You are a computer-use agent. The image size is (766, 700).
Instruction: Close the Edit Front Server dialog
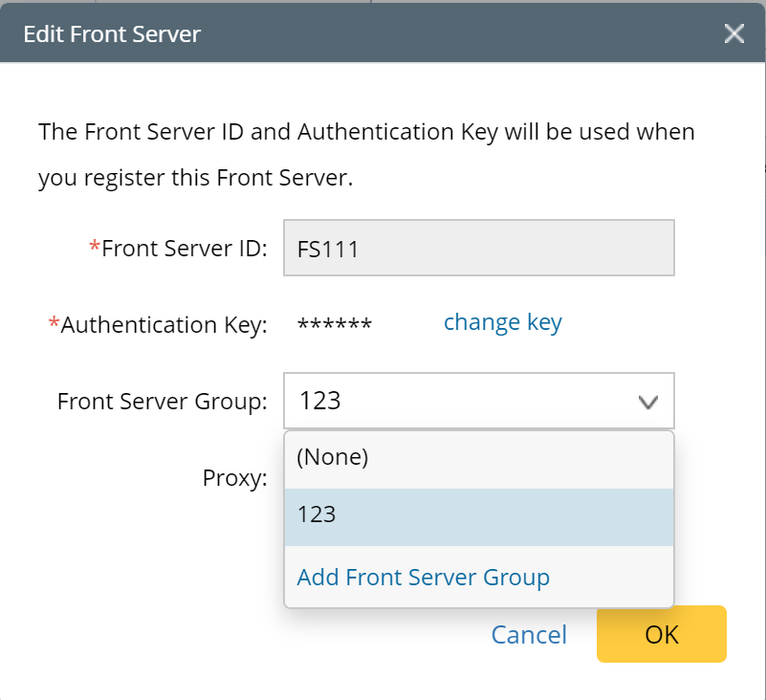point(733,34)
